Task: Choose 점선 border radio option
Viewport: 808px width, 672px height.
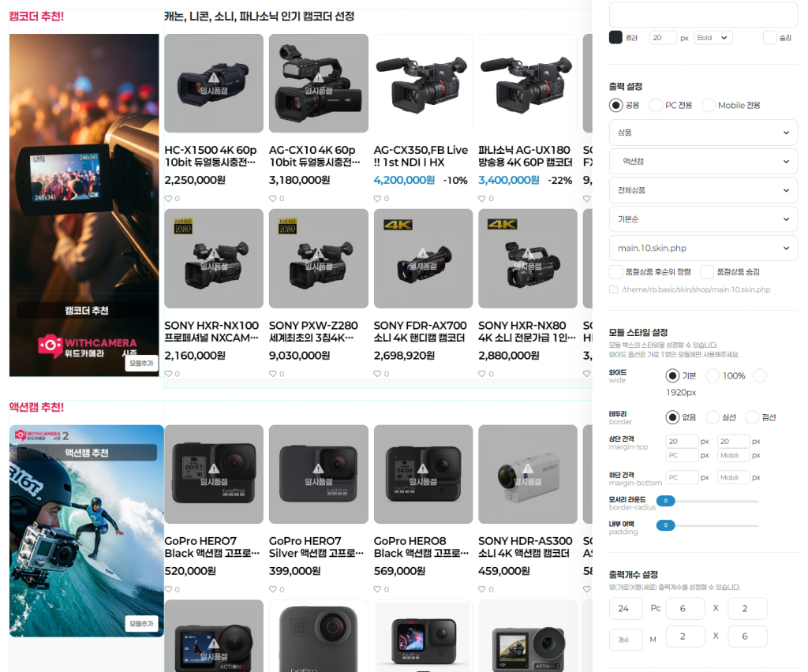Action: (752, 417)
